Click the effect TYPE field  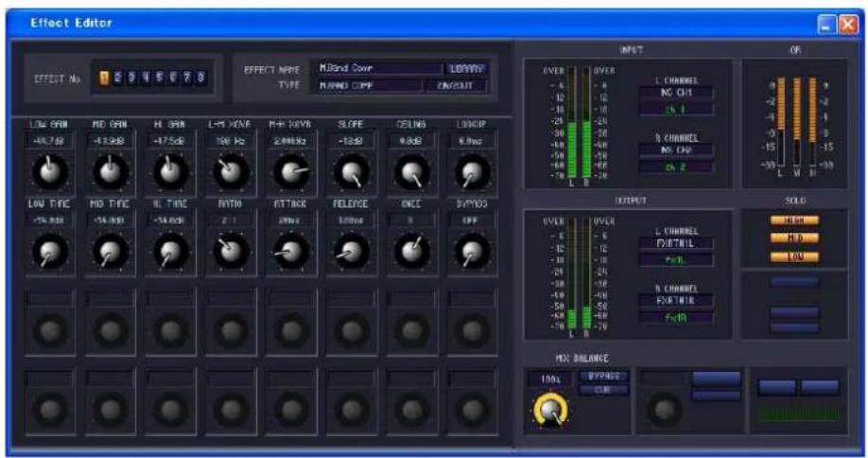368,86
